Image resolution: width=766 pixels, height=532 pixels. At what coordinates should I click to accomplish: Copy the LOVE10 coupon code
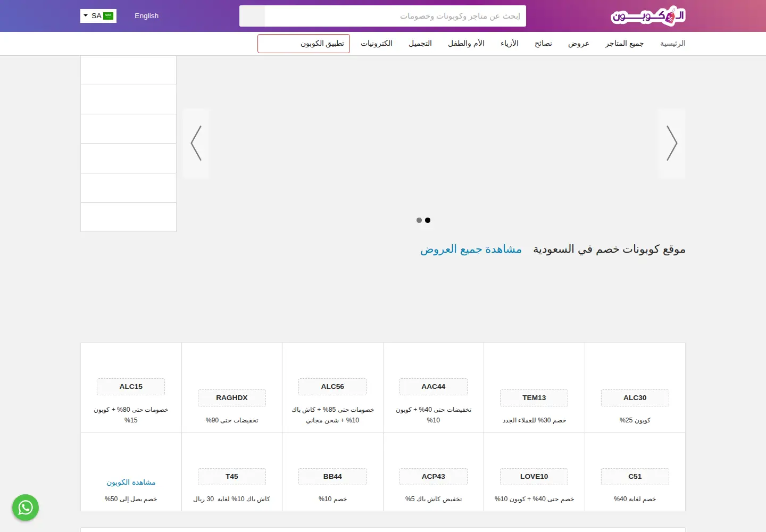pos(534,477)
